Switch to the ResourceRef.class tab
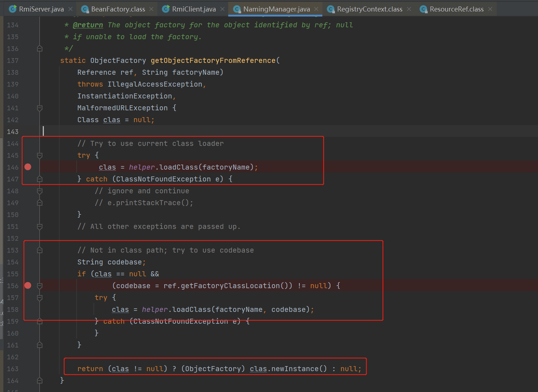The height and width of the screenshot is (392, 538). point(456,9)
